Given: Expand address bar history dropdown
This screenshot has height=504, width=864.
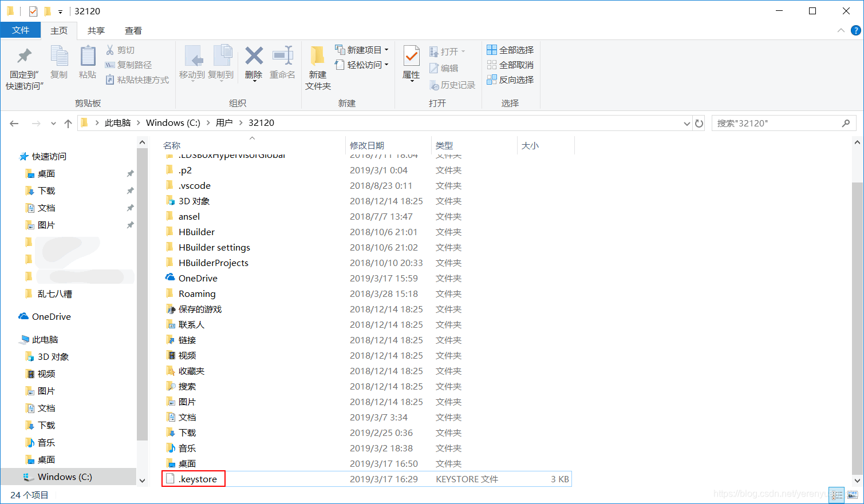Looking at the screenshot, I should pyautogui.click(x=687, y=123).
